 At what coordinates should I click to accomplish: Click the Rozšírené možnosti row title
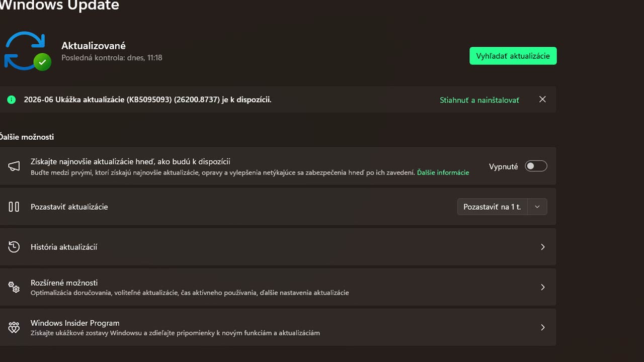(64, 283)
